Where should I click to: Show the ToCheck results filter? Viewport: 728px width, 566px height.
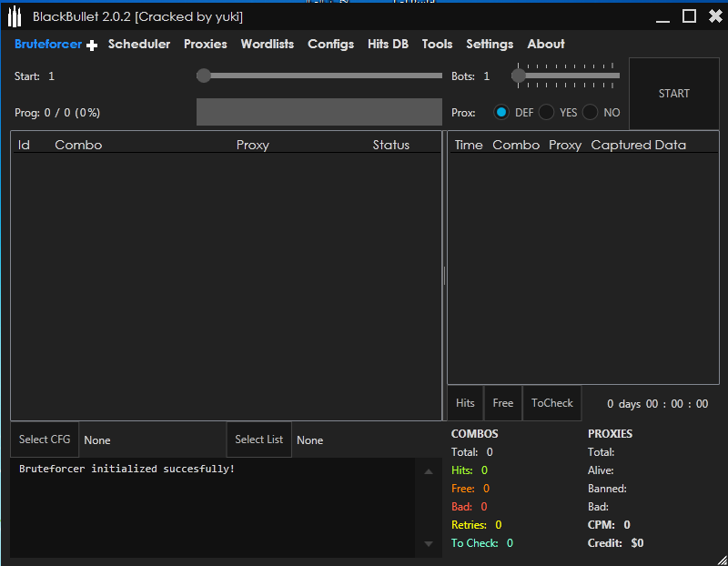552,403
